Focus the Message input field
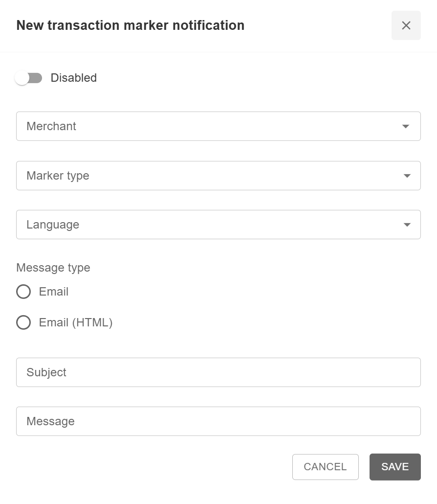 (x=218, y=421)
